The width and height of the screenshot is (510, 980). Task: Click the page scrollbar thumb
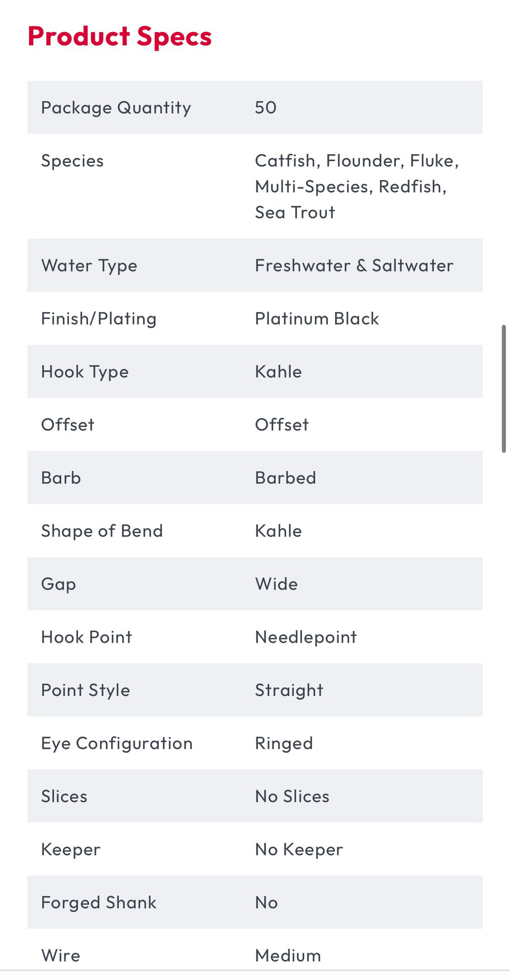coord(504,388)
